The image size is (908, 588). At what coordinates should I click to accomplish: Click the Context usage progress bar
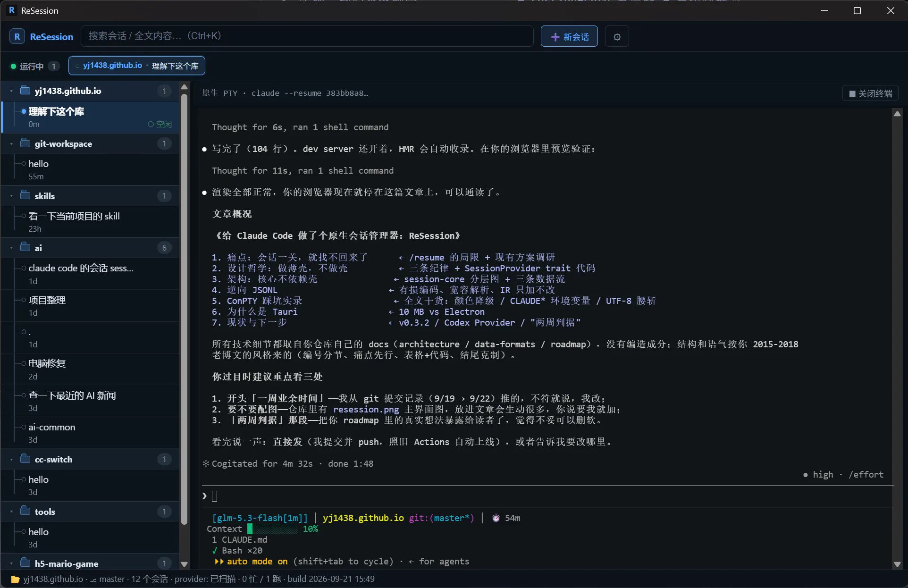click(273, 529)
